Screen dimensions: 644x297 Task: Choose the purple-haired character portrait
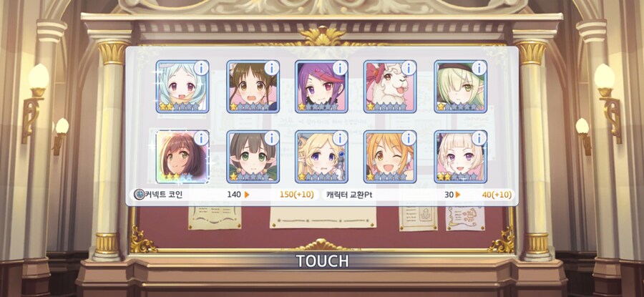[321, 87]
